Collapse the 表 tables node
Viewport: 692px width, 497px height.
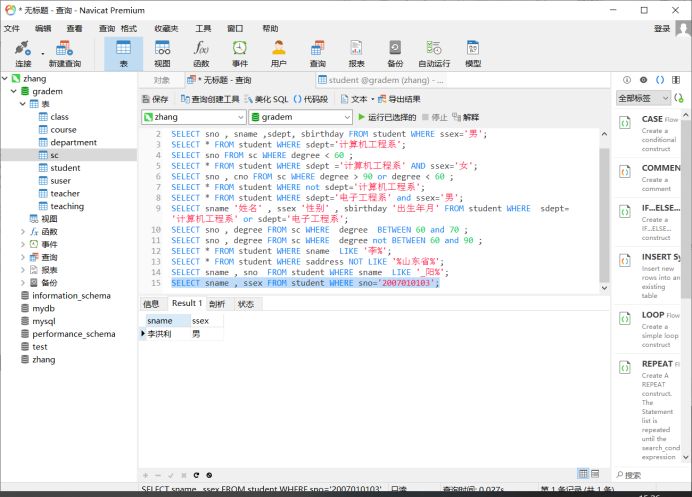coord(23,104)
